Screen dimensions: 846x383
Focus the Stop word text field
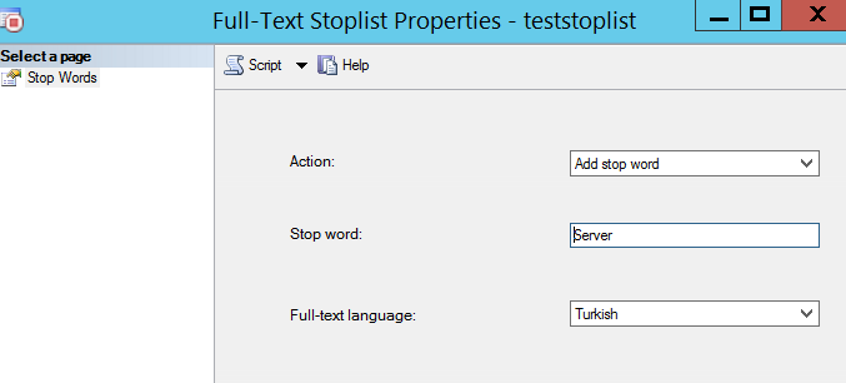click(x=694, y=235)
